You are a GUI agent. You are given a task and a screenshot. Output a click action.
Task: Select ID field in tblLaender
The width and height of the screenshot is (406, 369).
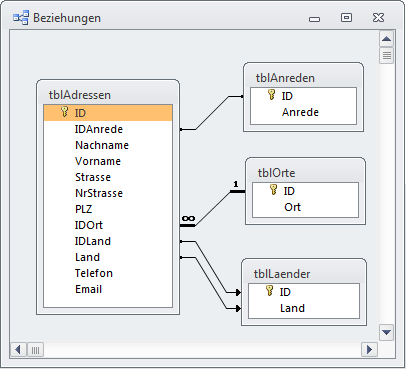(304, 292)
